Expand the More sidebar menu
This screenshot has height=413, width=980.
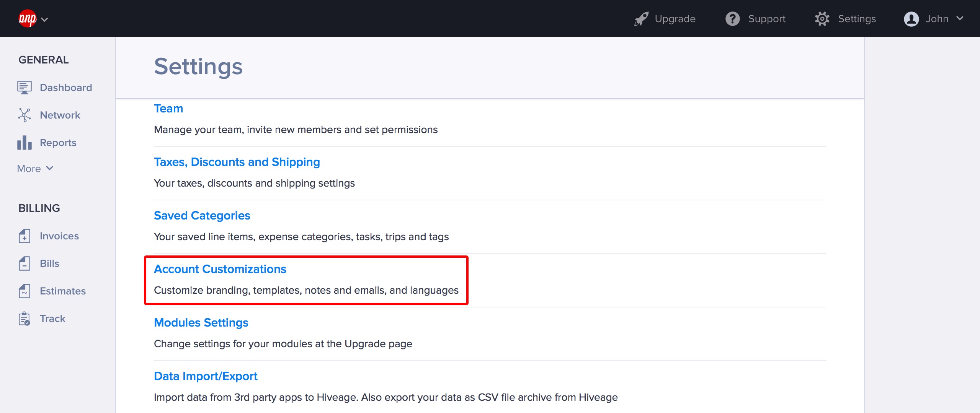(x=35, y=169)
